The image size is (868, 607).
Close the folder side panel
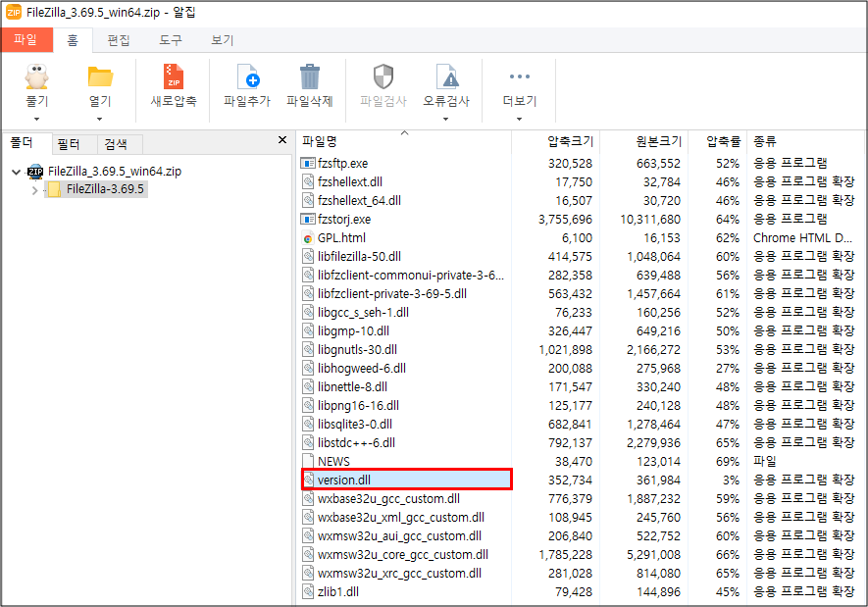[282, 140]
